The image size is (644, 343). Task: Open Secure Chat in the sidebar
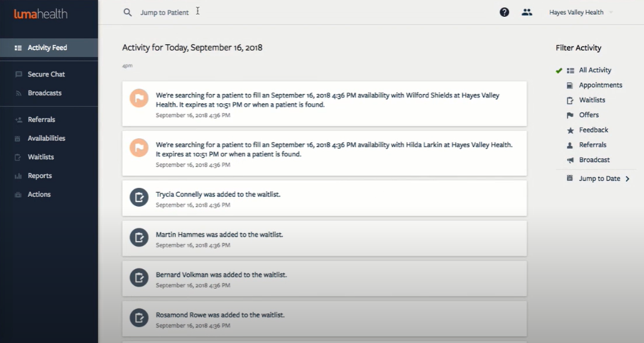tap(46, 74)
